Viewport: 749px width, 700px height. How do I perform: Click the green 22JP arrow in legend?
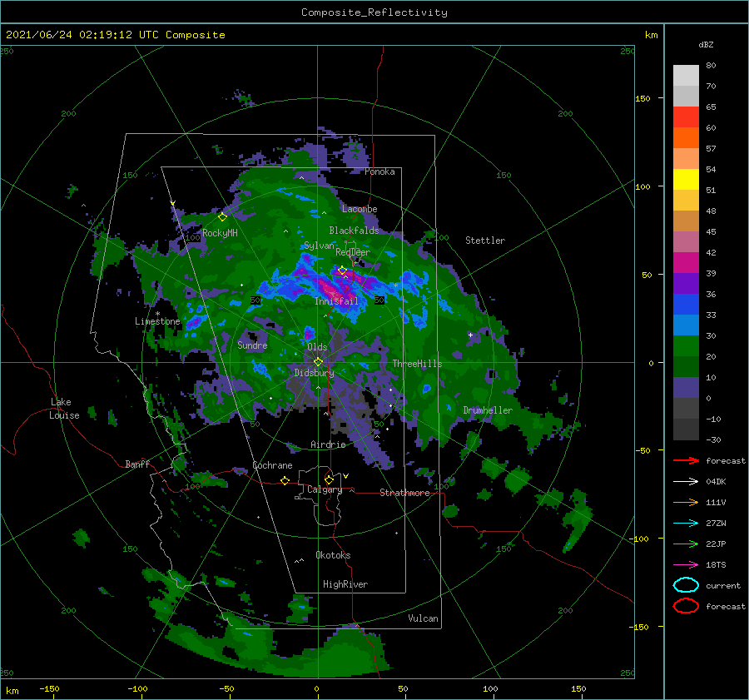pos(686,544)
